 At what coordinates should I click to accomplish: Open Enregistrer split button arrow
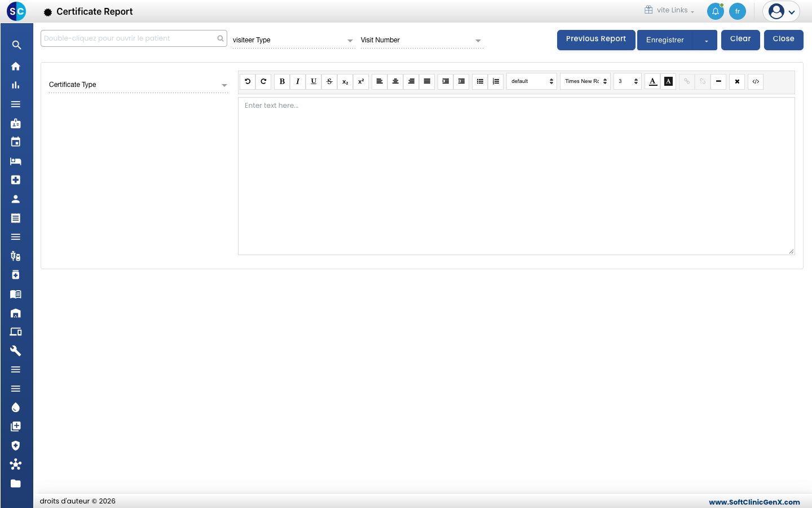pos(706,40)
